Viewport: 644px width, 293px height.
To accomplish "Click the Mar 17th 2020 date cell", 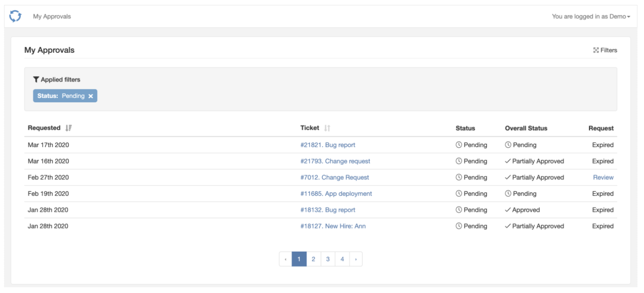I will point(48,145).
